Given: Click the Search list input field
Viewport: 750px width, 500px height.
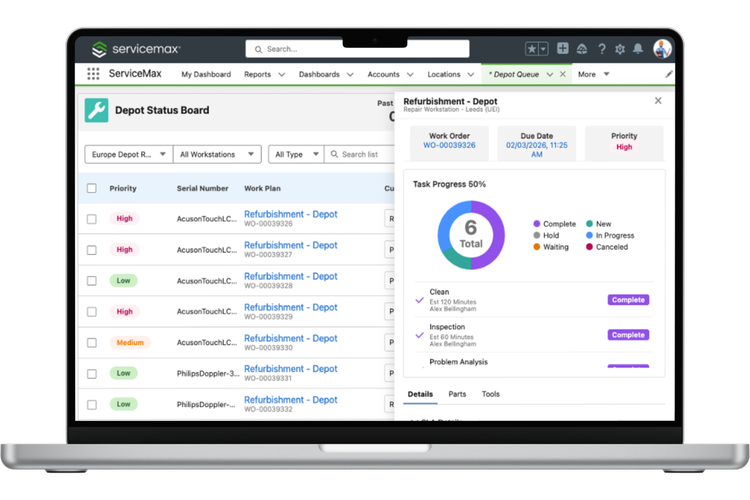Looking at the screenshot, I should point(360,154).
